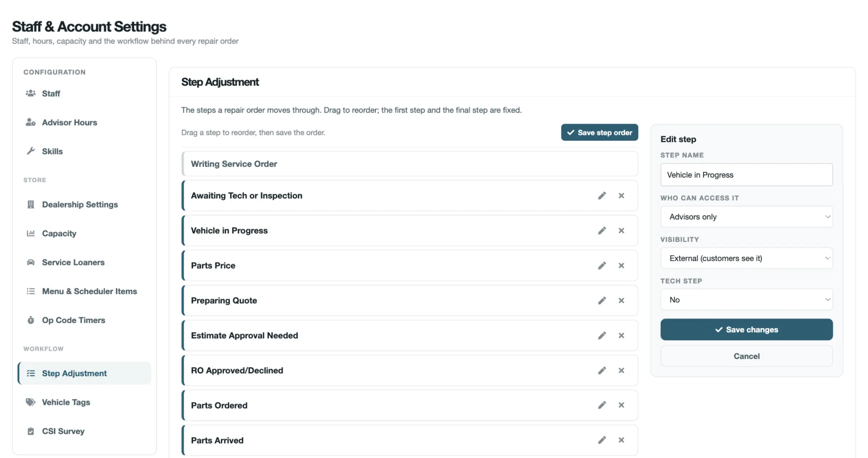Delete the Preparing Quote step

coord(621,300)
